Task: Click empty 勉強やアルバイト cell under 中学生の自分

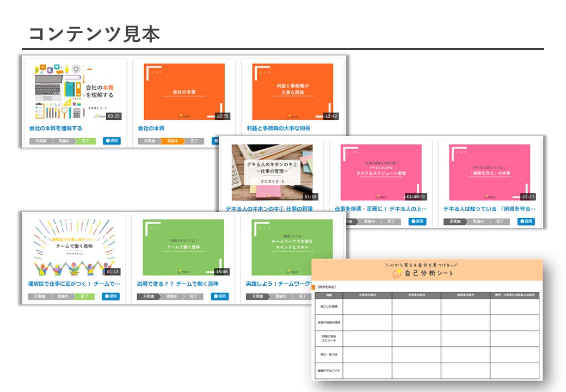Action: [x=416, y=371]
